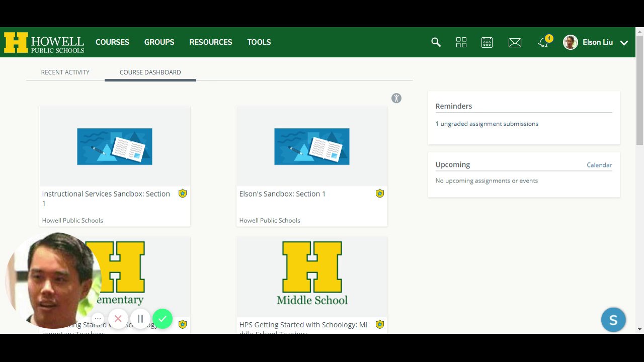This screenshot has height=362, width=644.
Task: Click Elson Liu's profile avatar
Action: point(571,42)
